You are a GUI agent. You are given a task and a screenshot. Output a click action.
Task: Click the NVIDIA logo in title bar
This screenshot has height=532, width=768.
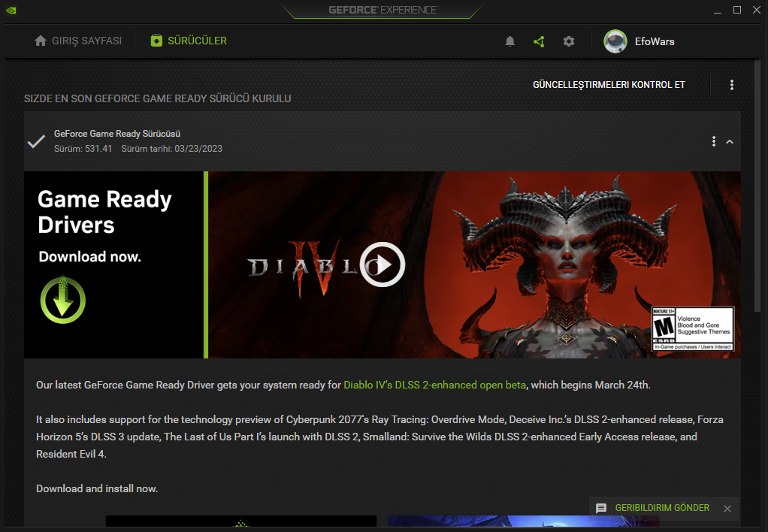click(11, 10)
